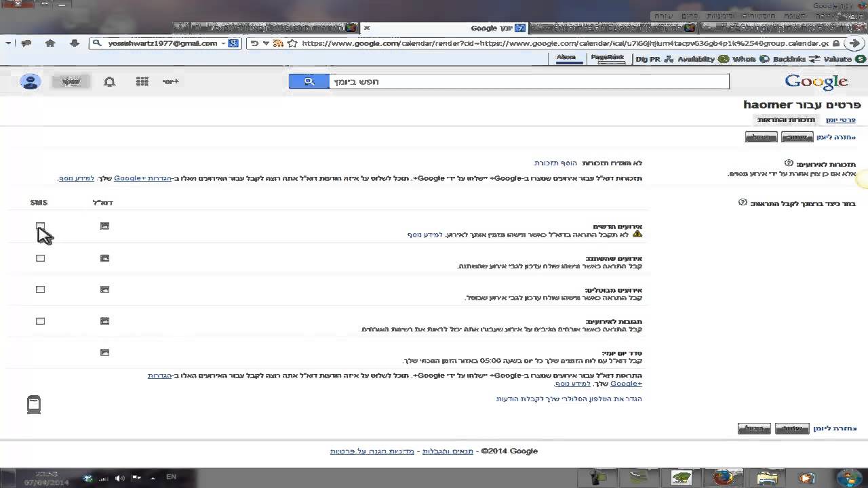Enable SMS for event responses
This screenshot has height=488, width=868.
[x=40, y=321]
